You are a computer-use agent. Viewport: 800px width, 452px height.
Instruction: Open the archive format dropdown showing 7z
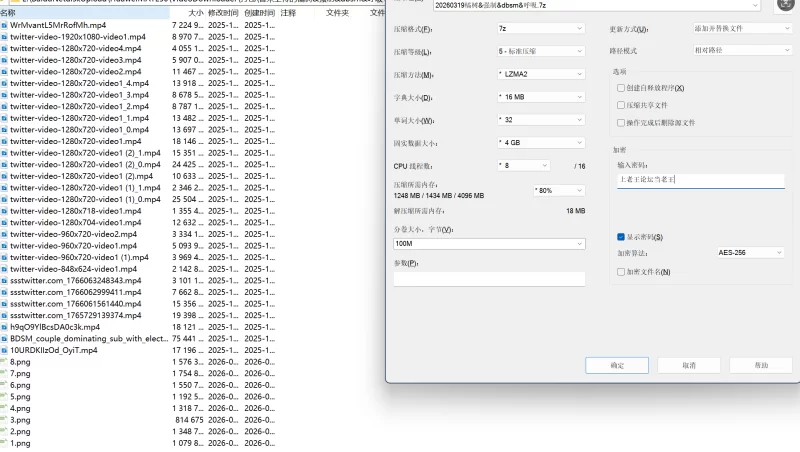[x=541, y=29]
